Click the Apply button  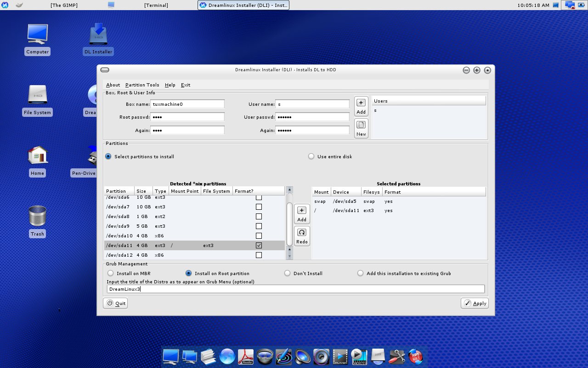pyautogui.click(x=475, y=304)
